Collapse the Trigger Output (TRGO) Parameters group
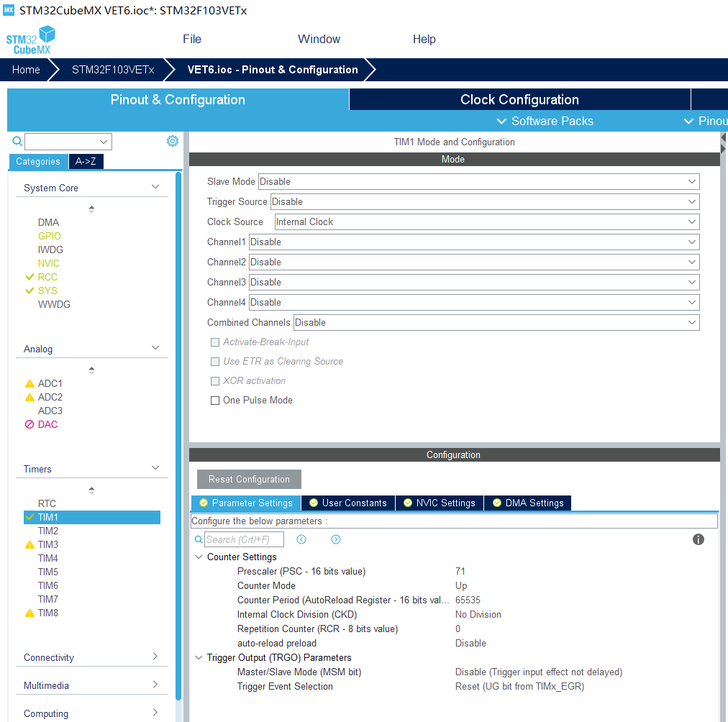 point(199,657)
